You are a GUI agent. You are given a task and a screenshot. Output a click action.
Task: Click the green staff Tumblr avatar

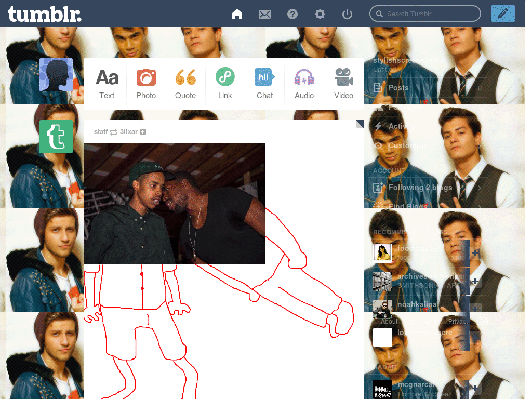pos(56,137)
